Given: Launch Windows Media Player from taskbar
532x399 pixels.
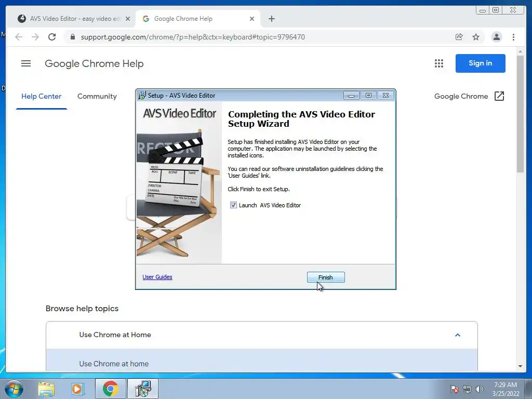Looking at the screenshot, I should point(78,389).
